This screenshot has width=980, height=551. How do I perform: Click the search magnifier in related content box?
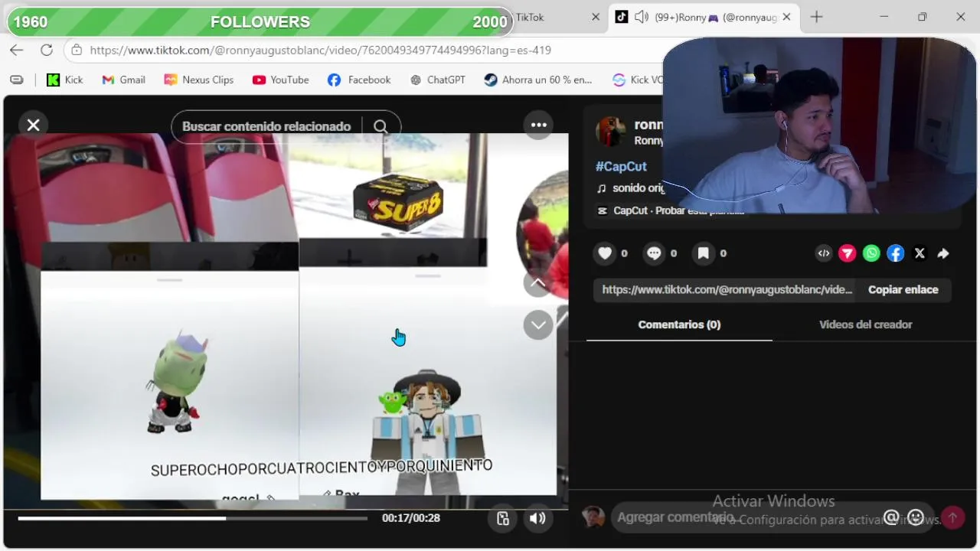[x=381, y=127]
